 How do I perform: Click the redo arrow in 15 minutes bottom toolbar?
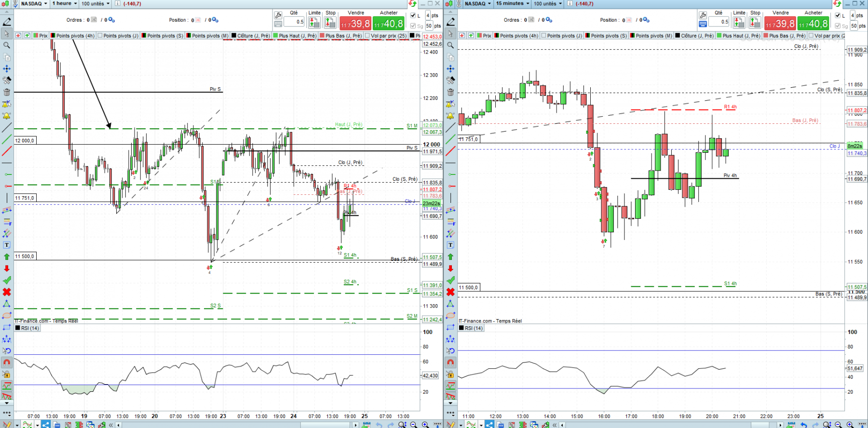pyautogui.click(x=815, y=425)
